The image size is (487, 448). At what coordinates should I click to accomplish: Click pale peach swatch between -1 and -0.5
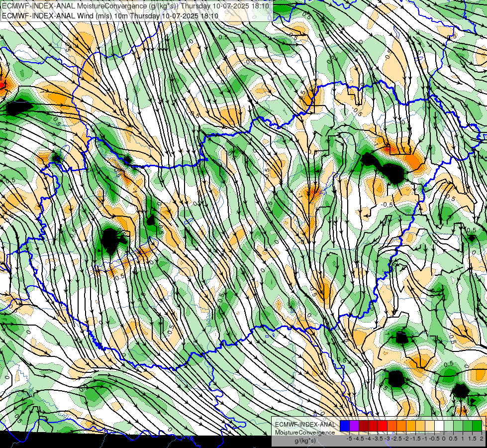coord(430,426)
